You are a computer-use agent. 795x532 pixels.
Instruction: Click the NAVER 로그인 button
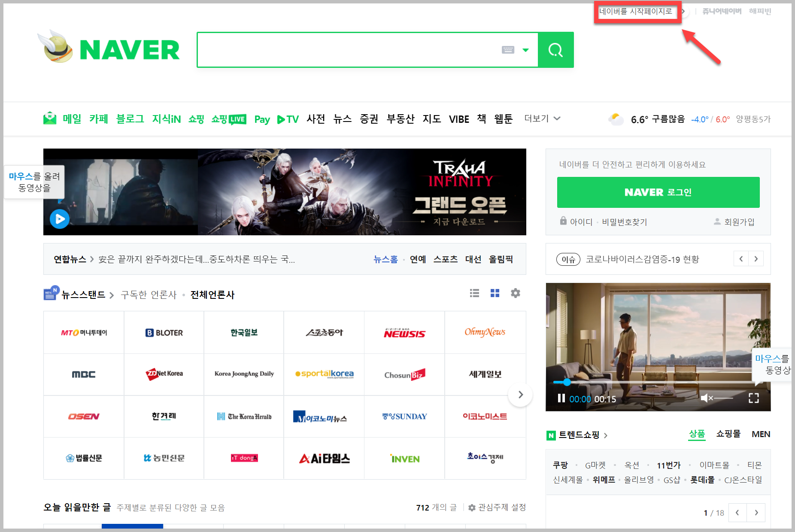pyautogui.click(x=658, y=192)
